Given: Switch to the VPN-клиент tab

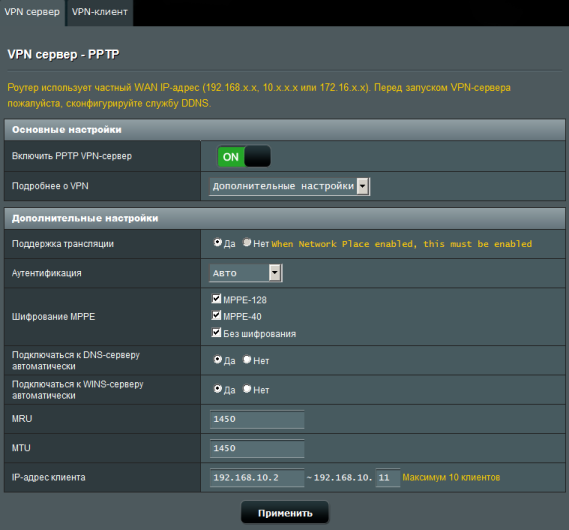Looking at the screenshot, I should [x=99, y=12].
